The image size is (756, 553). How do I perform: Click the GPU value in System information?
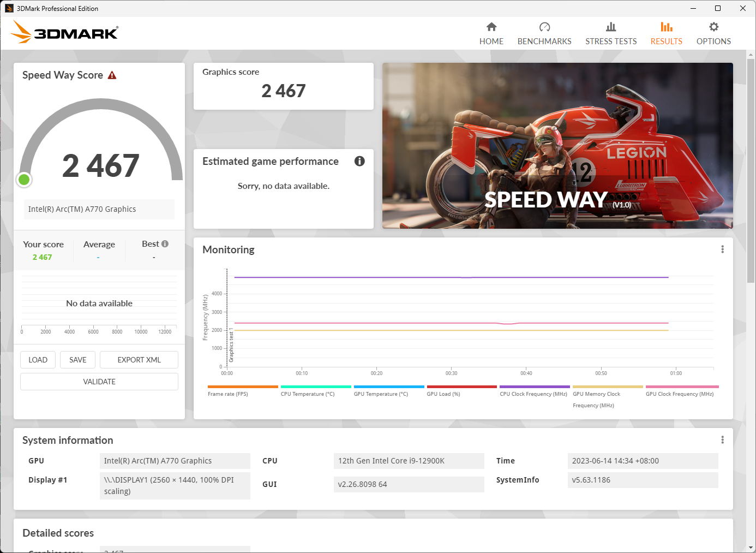[x=175, y=461]
